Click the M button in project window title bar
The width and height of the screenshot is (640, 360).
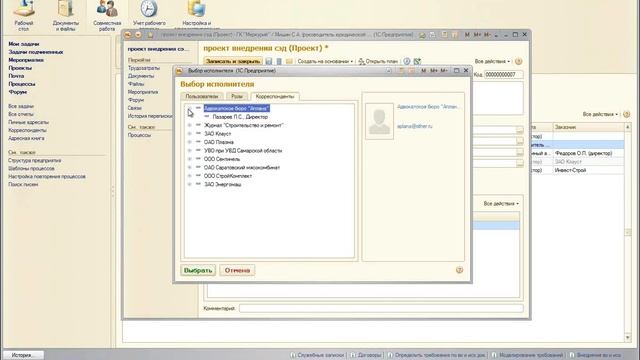pyautogui.click(x=467, y=35)
